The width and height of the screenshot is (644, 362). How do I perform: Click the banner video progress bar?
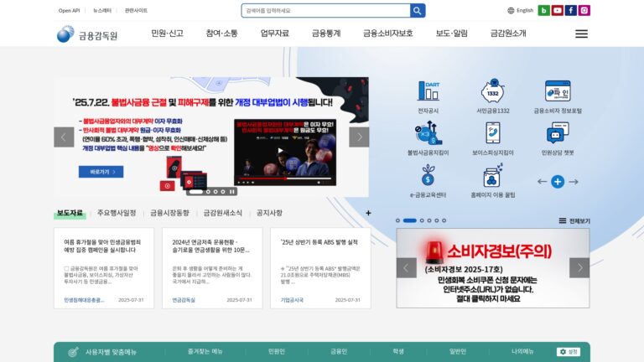[x=285, y=178]
